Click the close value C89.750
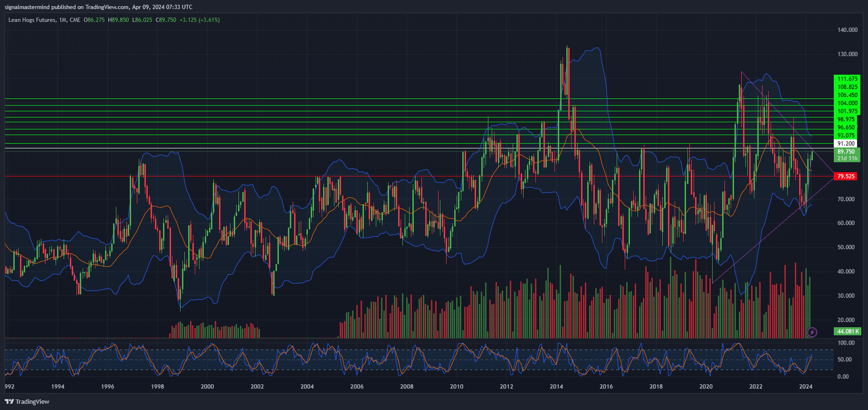The image size is (868, 410). (166, 20)
